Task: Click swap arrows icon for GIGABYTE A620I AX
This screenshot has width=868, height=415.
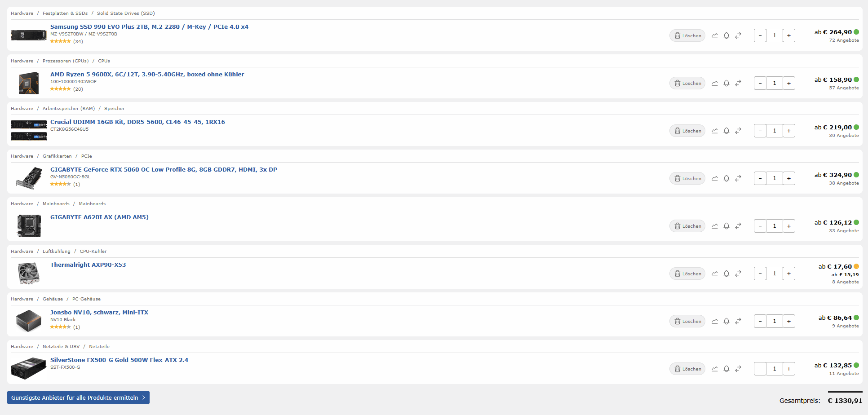Action: 738,226
